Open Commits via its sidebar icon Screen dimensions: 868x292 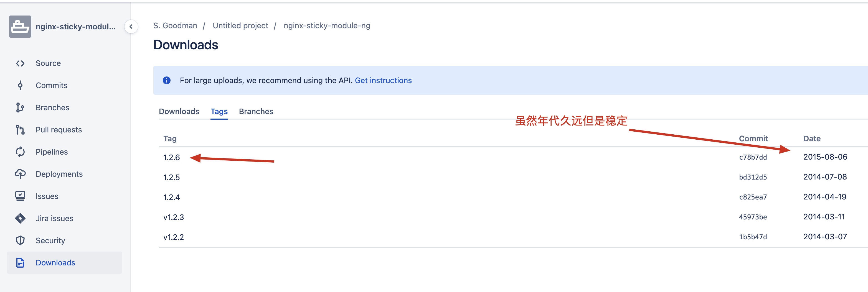pos(20,85)
